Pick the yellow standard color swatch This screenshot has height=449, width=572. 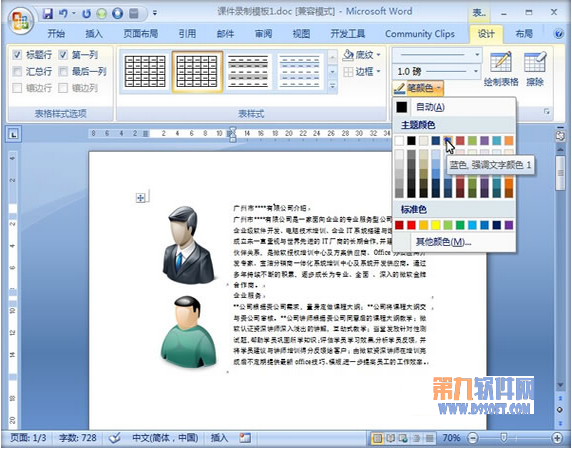436,225
